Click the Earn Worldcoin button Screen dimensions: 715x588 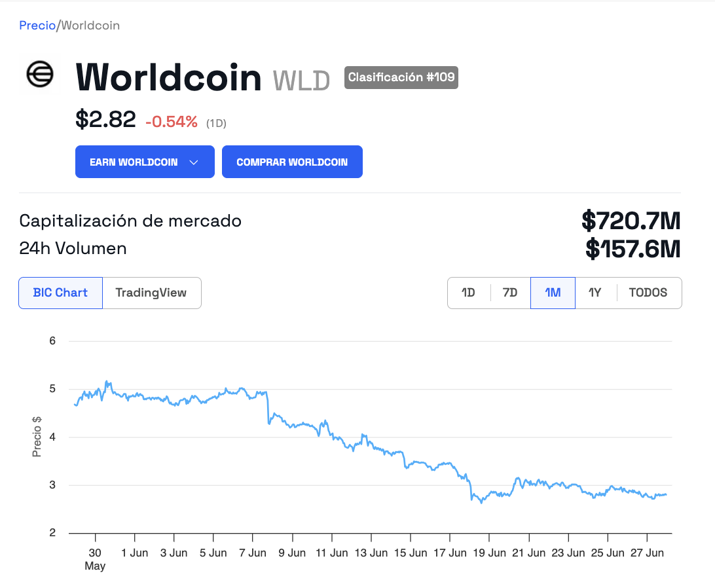(x=145, y=162)
